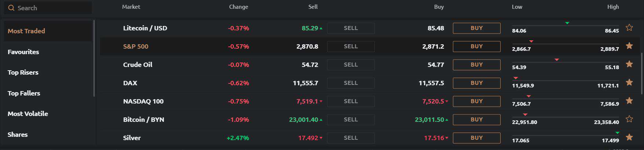
Task: Click red down arrow beside Silver buy price
Action: click(x=447, y=138)
